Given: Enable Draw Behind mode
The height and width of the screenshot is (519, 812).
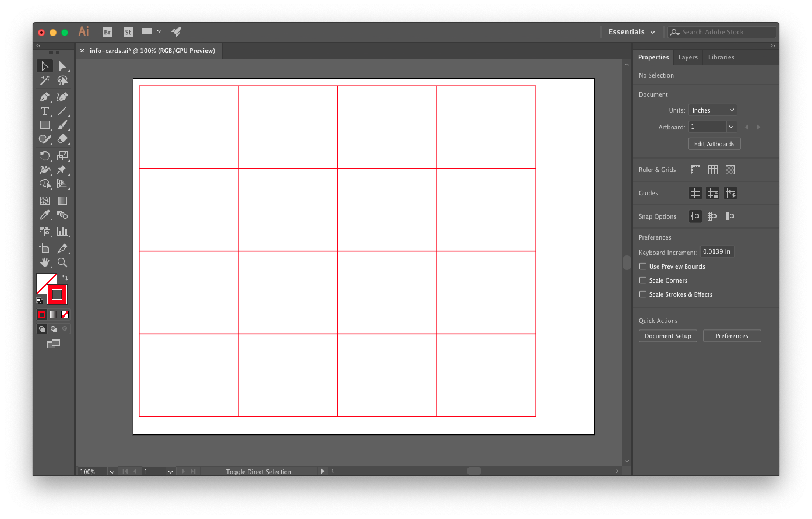Looking at the screenshot, I should click(x=54, y=329).
